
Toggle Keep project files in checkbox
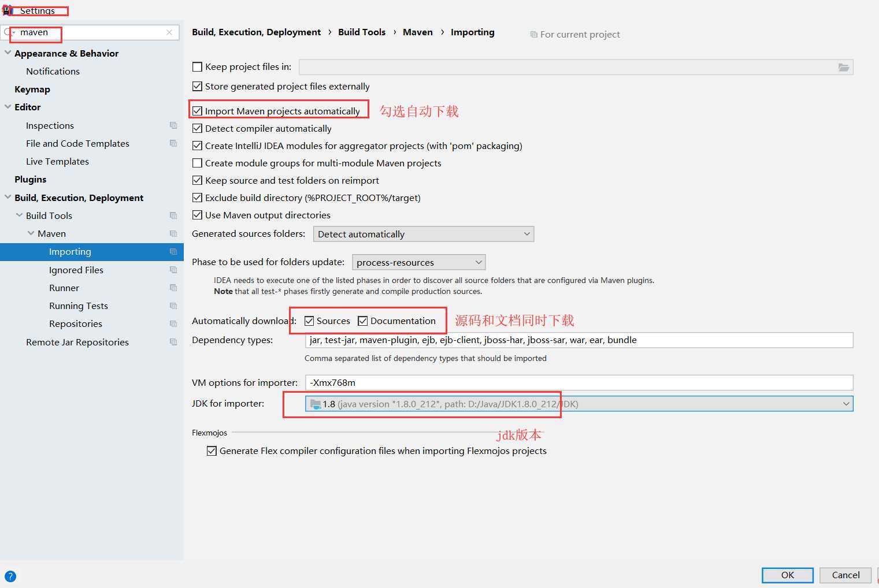pyautogui.click(x=197, y=67)
